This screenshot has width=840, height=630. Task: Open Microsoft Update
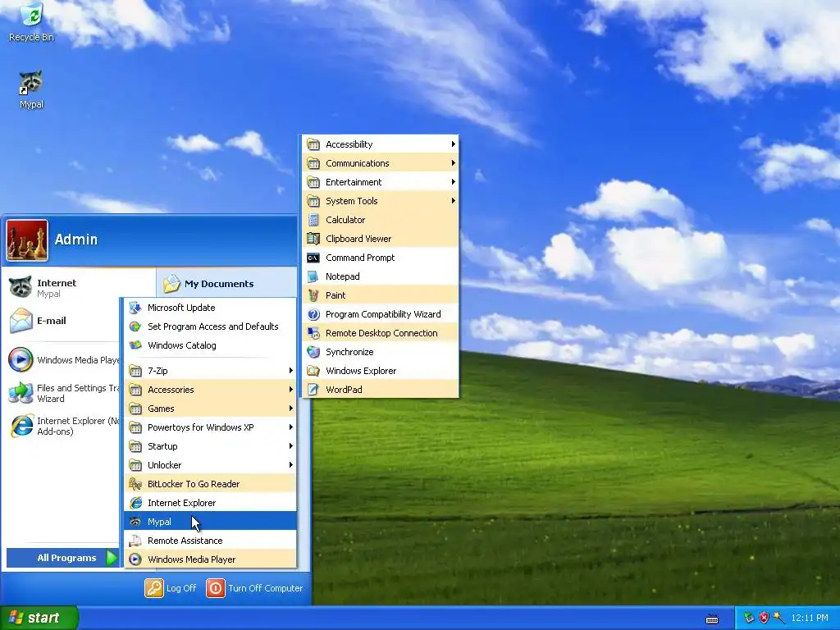tap(210, 308)
